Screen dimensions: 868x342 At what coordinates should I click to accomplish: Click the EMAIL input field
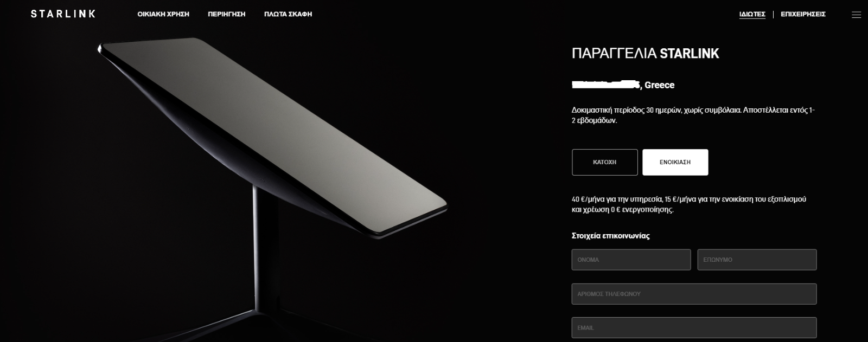point(694,328)
